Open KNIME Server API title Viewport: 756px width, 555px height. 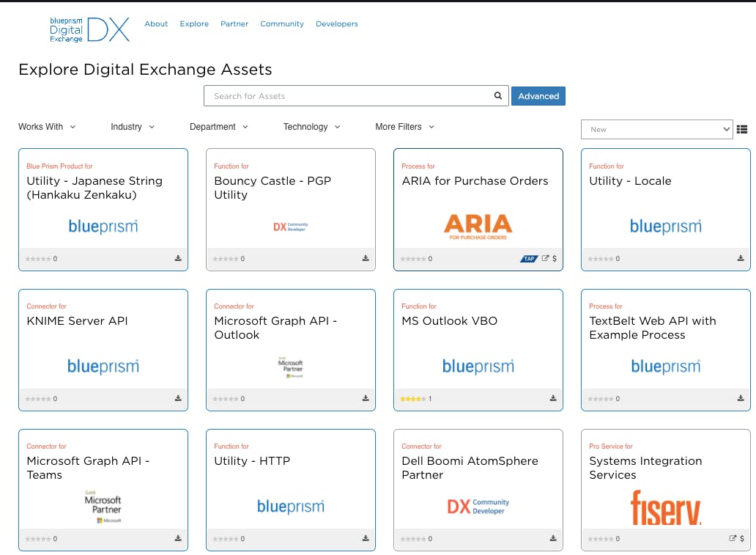point(77,321)
